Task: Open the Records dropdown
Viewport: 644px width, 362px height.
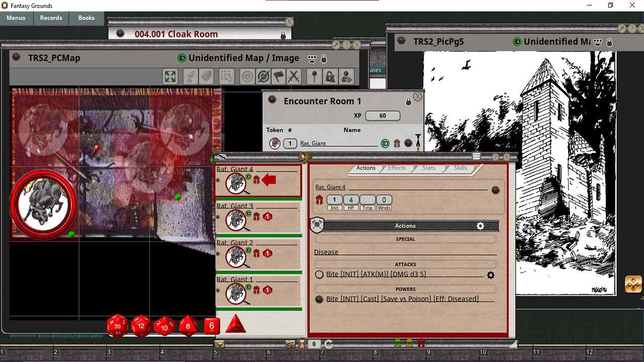Action: click(x=51, y=18)
